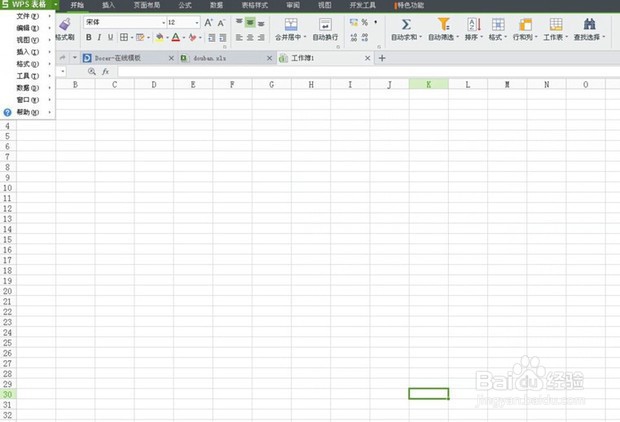Viewport: 620px width, 422px height.
Task: Align text left in the cell
Action: (239, 38)
